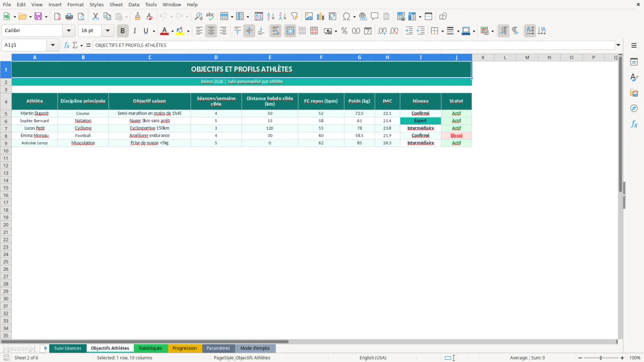644x362 pixels.
Task: Insert Hyperlink globe icon
Action: [363, 17]
